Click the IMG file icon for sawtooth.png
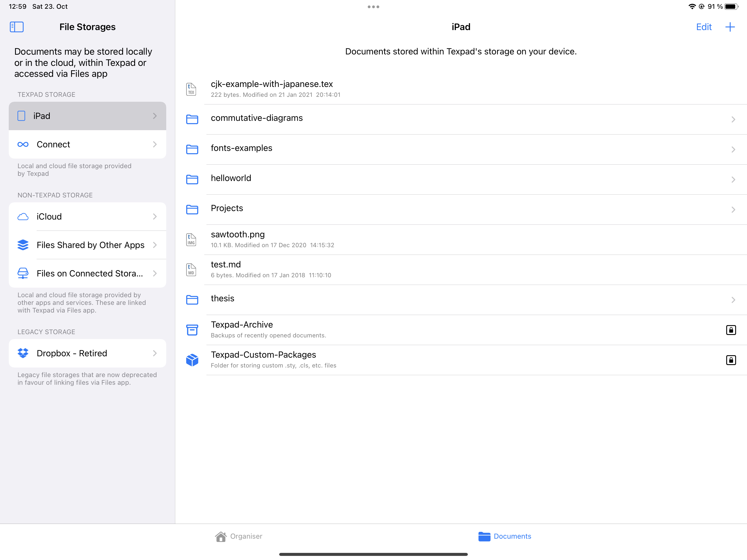This screenshot has height=560, width=747. [191, 240]
